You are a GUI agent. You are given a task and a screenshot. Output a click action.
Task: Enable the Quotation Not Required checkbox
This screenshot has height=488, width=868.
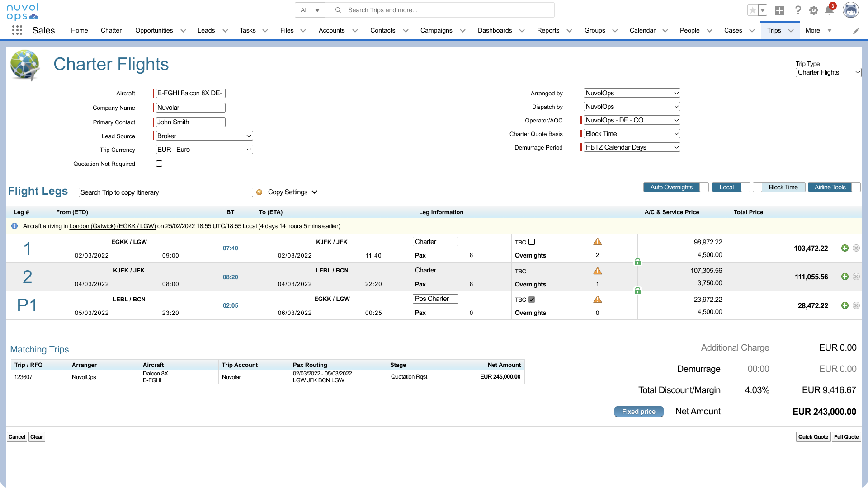click(159, 164)
